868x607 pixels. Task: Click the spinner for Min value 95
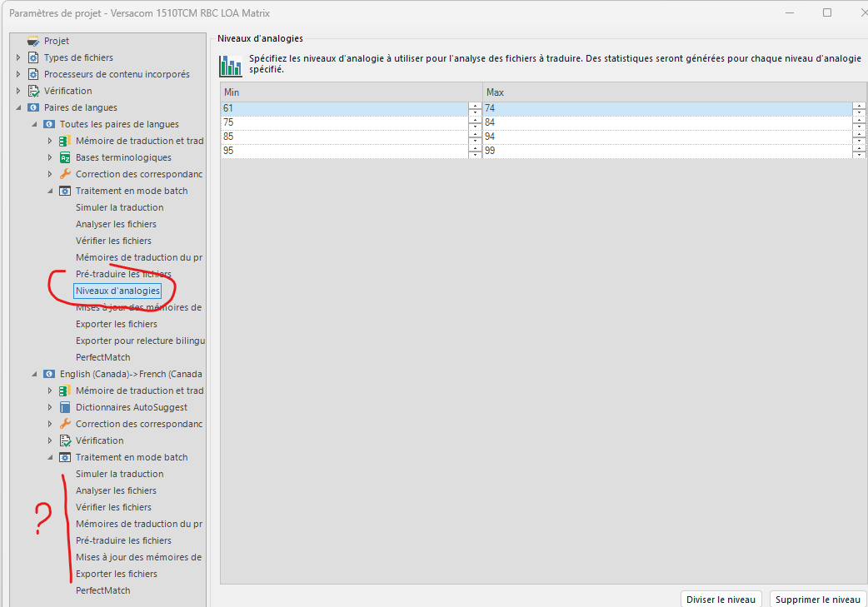coord(475,151)
